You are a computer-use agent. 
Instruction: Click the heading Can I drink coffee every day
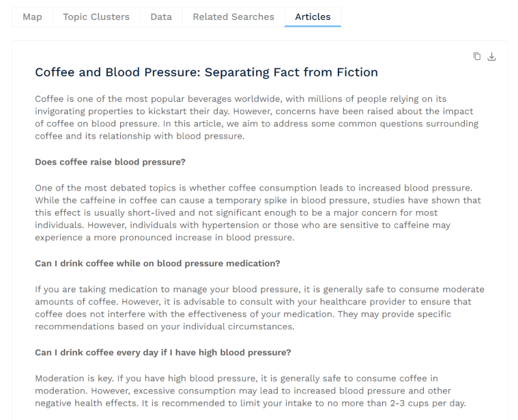(x=163, y=352)
